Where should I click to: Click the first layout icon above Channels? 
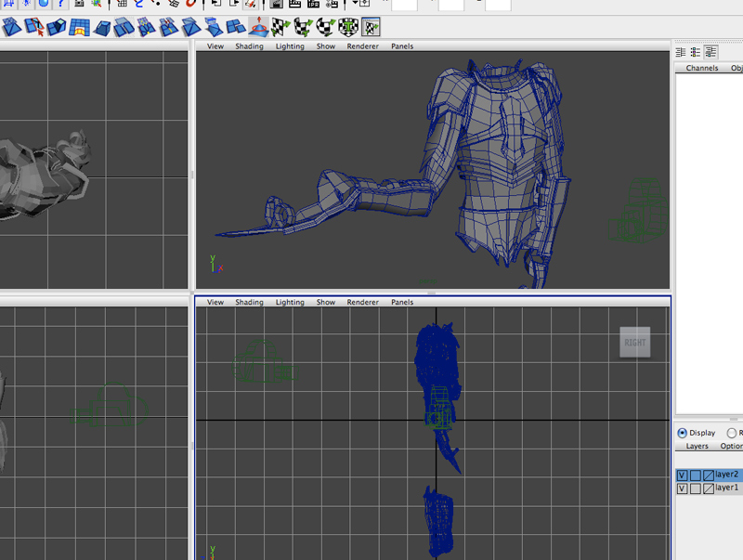[681, 52]
